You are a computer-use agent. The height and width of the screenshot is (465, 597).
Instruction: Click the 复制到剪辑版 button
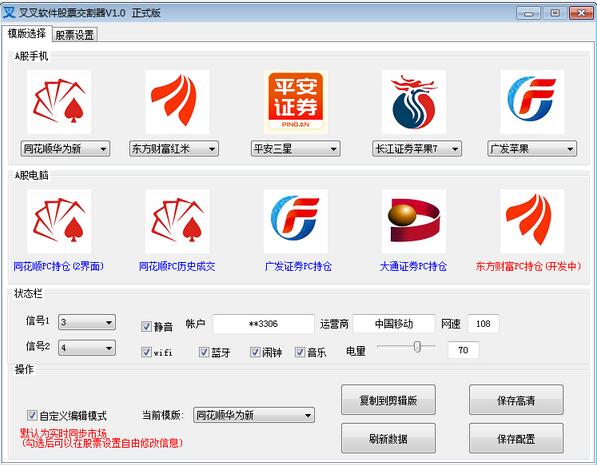tap(388, 400)
